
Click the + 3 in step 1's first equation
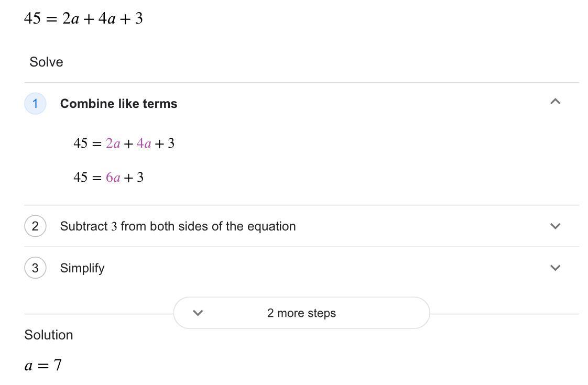tap(165, 144)
